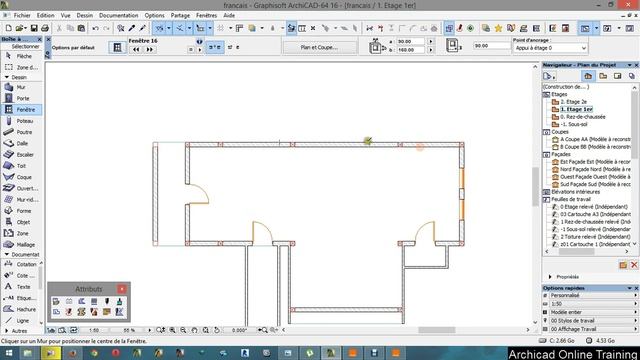The width and height of the screenshot is (640, 360).
Task: Click the Paste clipboard icon
Action: click(x=81, y=28)
